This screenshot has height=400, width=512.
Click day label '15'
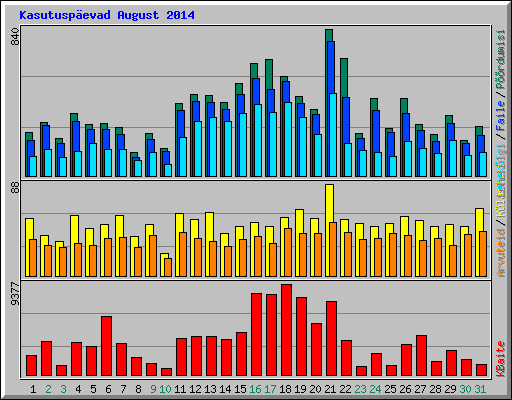pos(240,389)
